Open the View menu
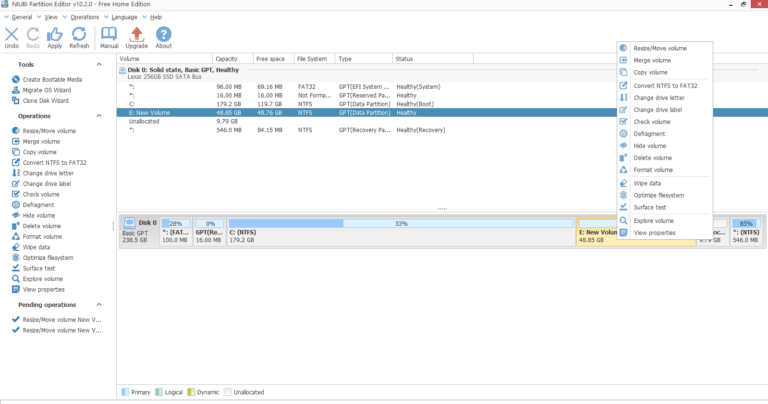 click(x=51, y=17)
